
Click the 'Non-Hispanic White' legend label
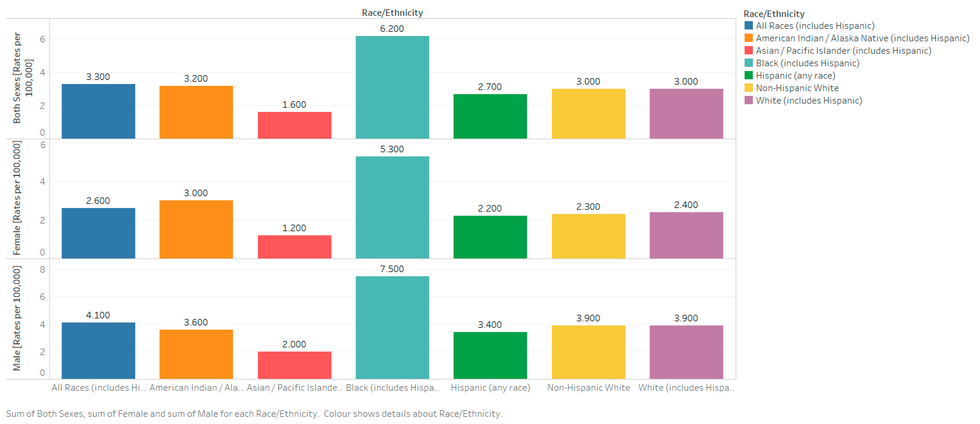click(797, 88)
